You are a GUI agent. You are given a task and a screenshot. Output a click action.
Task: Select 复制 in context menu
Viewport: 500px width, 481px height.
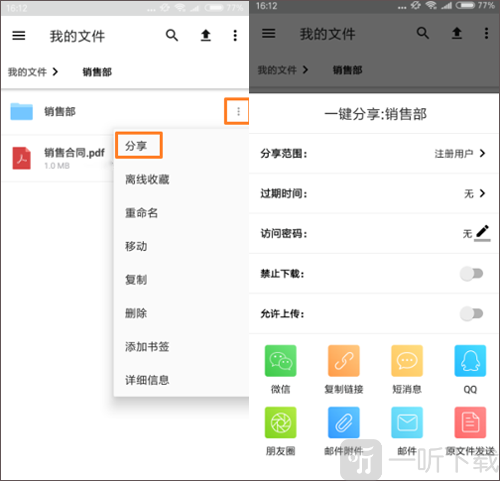pos(136,280)
